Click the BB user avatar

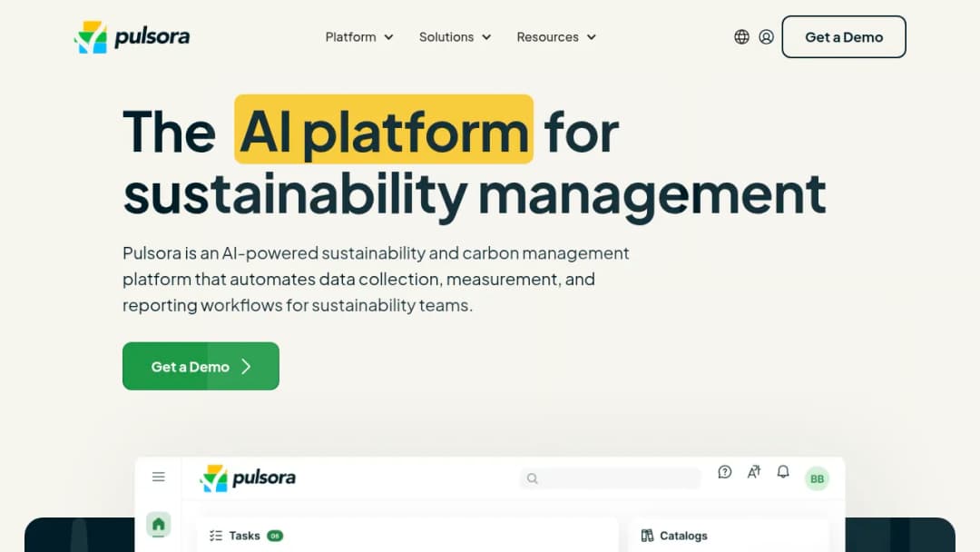[817, 478]
